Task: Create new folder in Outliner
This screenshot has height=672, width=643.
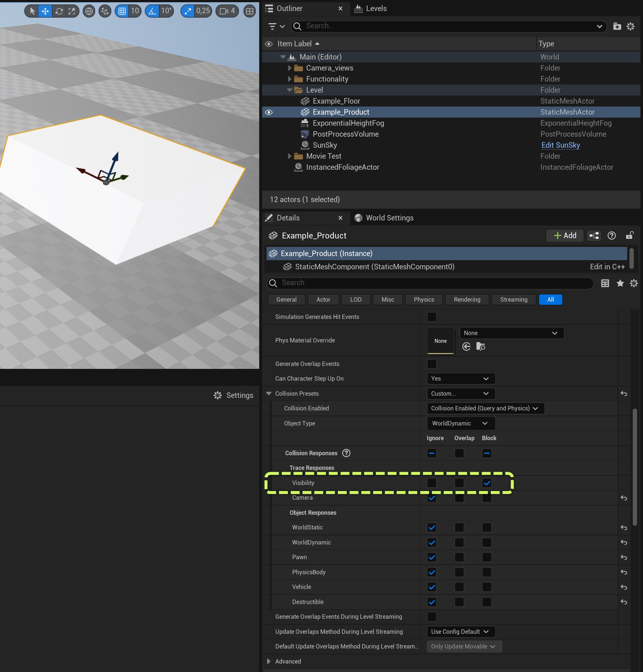Action: [x=617, y=26]
